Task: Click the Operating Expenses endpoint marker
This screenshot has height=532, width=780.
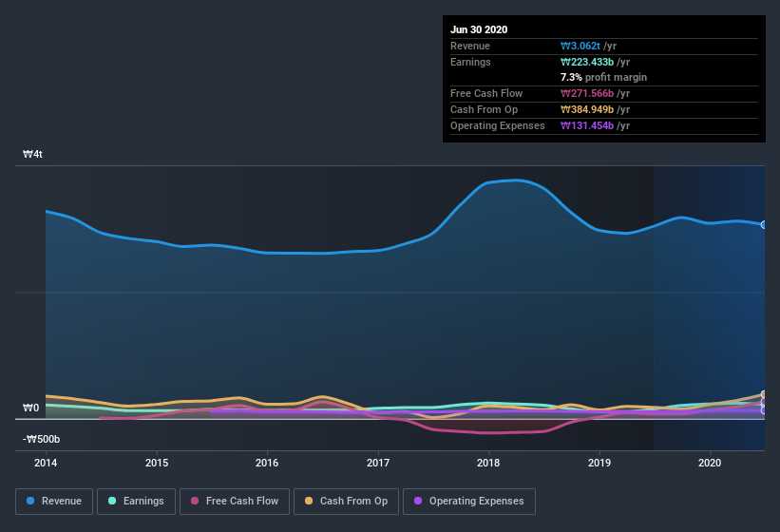Action: 764,410
